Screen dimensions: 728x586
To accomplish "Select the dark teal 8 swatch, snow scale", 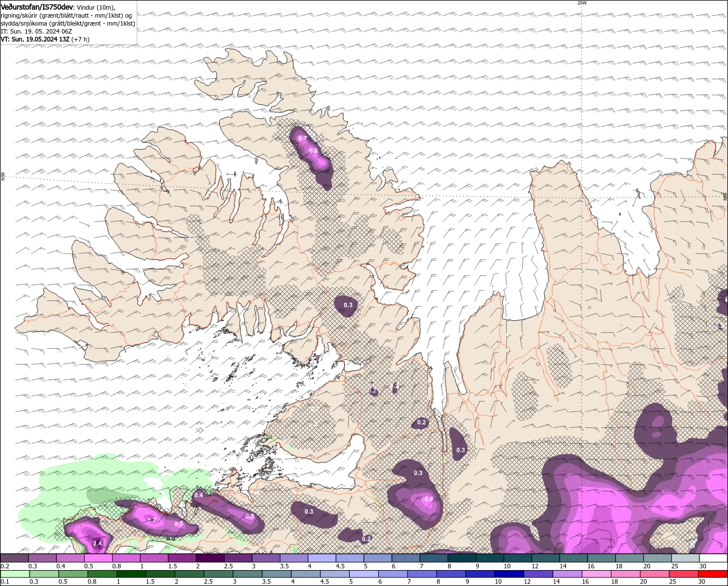I will [462, 558].
